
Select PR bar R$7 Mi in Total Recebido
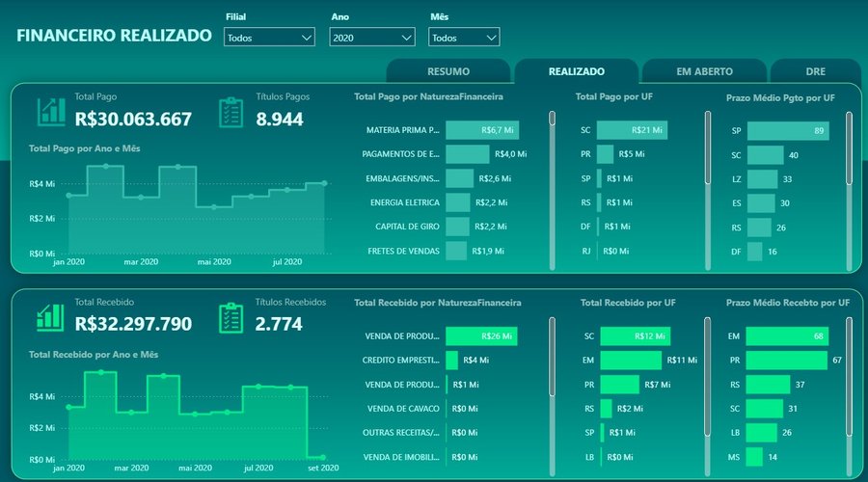[x=619, y=384]
